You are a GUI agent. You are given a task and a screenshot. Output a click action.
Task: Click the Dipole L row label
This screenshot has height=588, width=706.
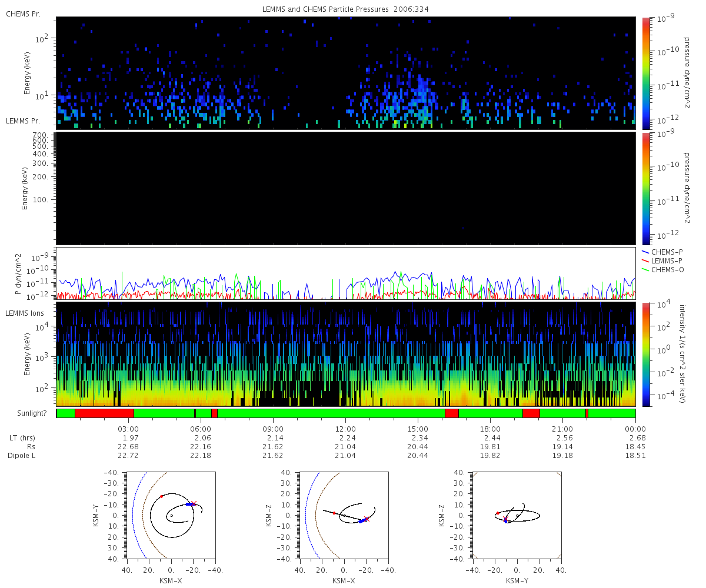tap(22, 456)
